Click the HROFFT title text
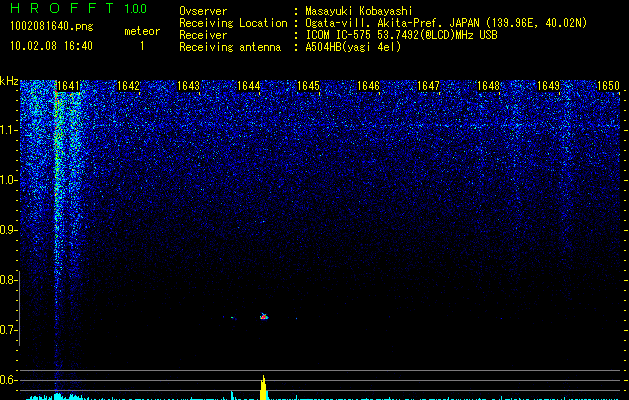 61,9
